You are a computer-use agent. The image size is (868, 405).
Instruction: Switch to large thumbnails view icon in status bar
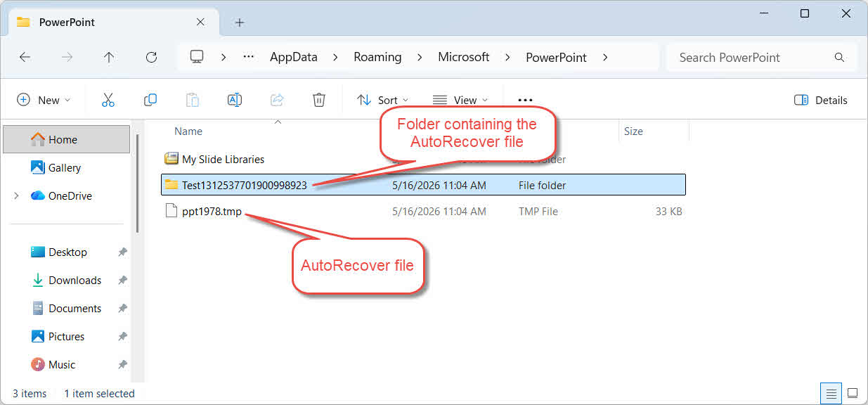[853, 393]
